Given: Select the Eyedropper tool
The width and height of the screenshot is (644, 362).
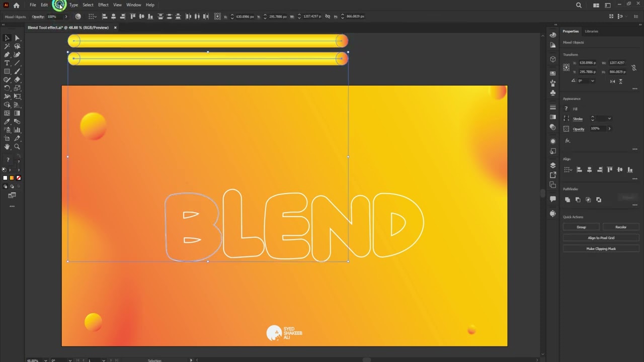Looking at the screenshot, I should (7, 122).
